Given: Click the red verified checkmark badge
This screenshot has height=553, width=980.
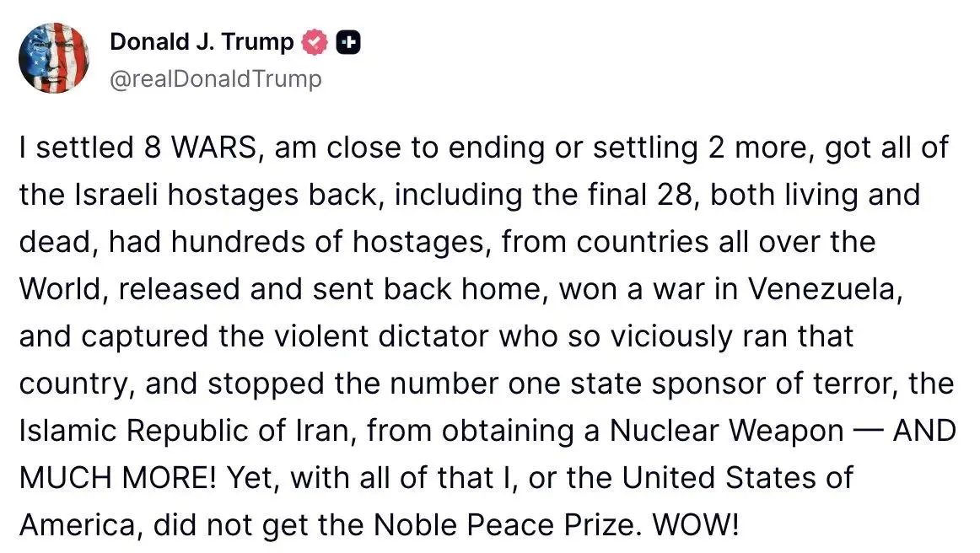Looking at the screenshot, I should (315, 42).
